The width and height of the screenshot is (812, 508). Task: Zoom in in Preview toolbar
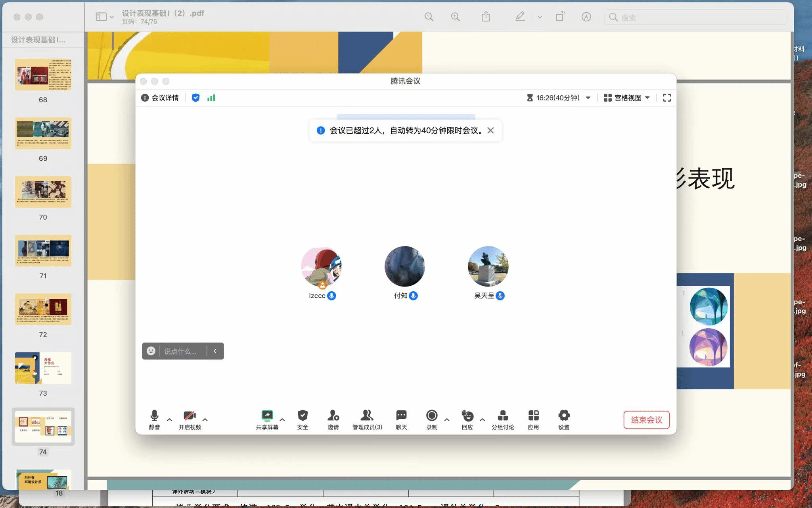456,17
